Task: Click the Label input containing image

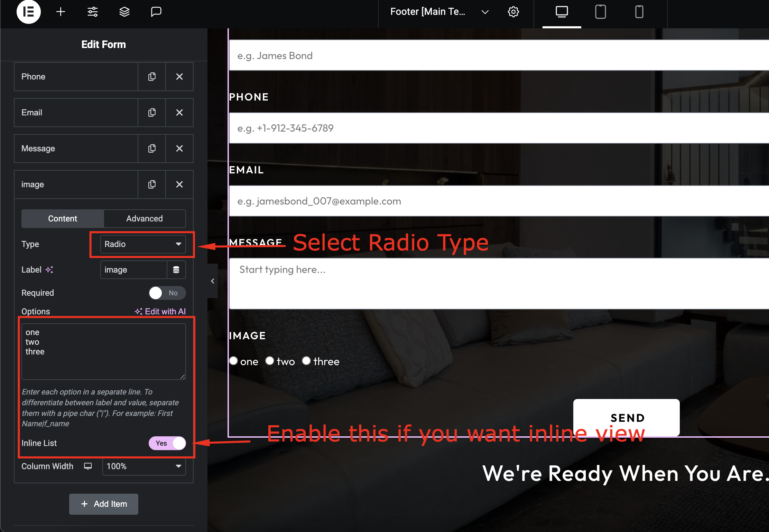Action: click(133, 270)
